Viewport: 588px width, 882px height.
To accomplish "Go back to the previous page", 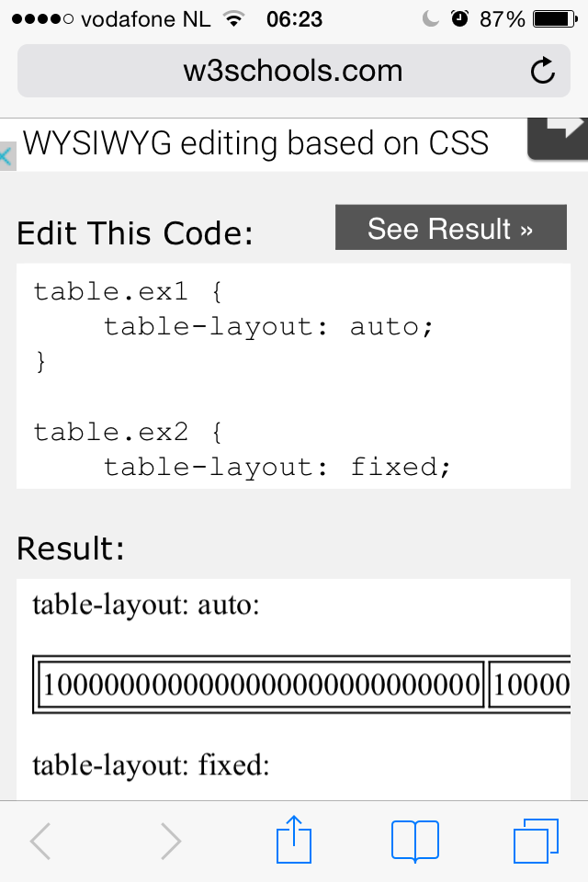I will 40,842.
